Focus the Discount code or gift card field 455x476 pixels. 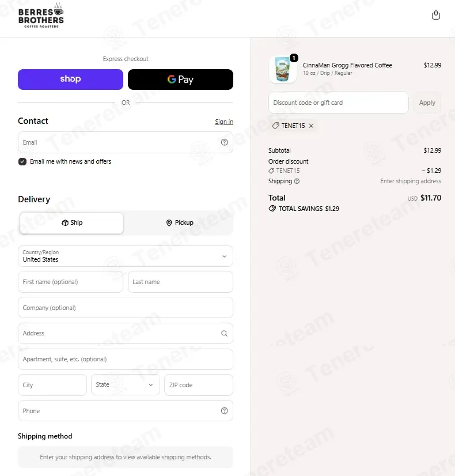click(x=339, y=103)
